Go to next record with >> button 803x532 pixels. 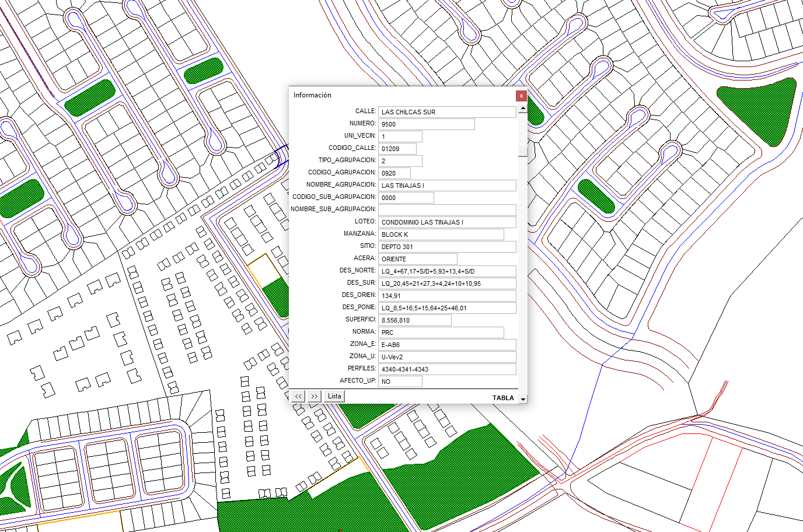pyautogui.click(x=315, y=396)
